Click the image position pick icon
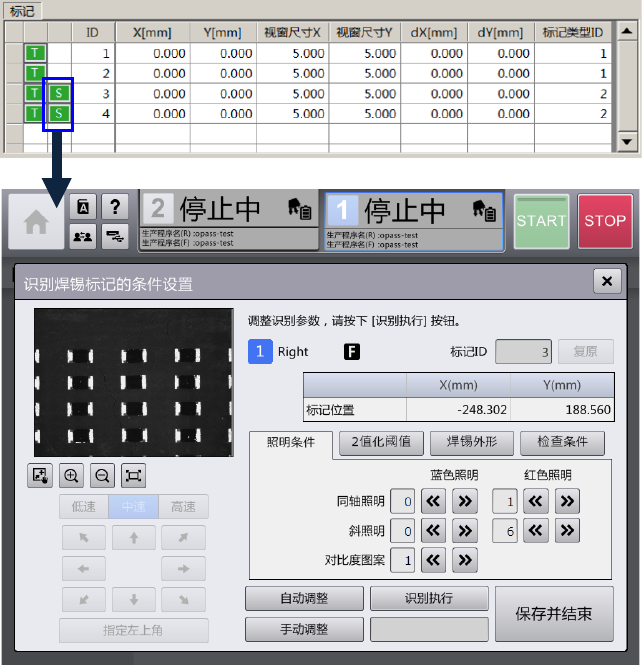The height and width of the screenshot is (665, 642). [x=40, y=475]
